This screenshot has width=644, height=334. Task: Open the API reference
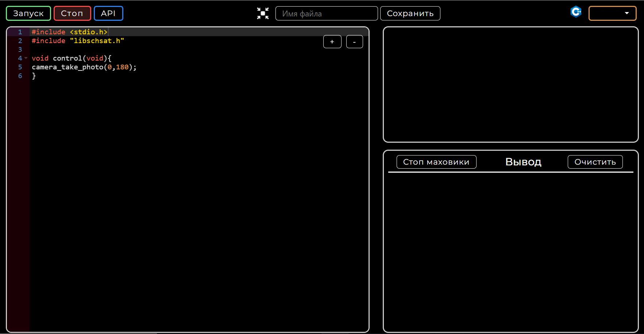coord(108,13)
